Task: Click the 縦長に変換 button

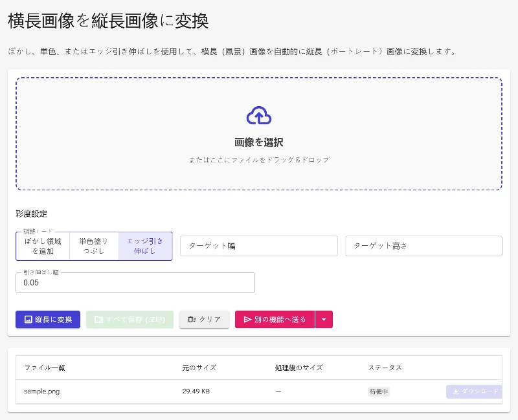Action: [48, 319]
